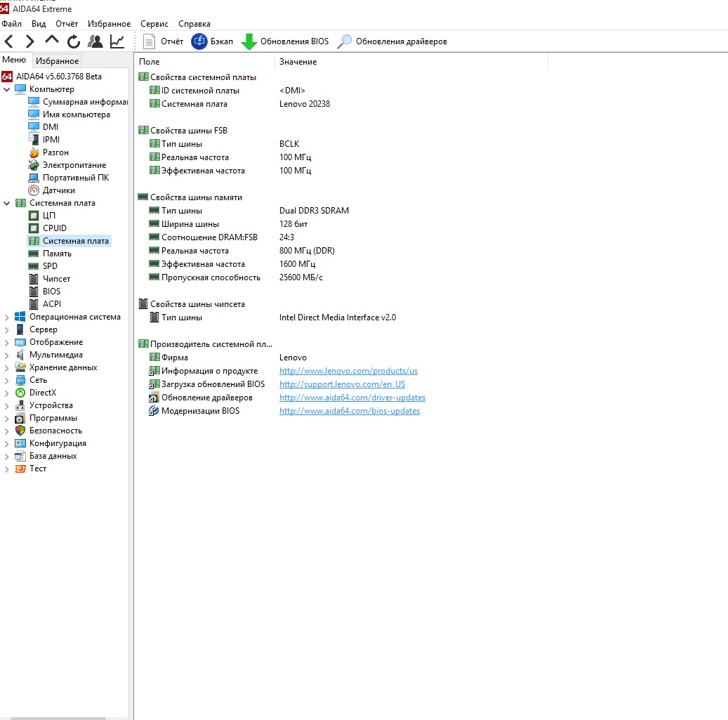Screen dimensions: 728x720
Task: Click the sidebar horizontal scrollbar
Action: point(58,718)
